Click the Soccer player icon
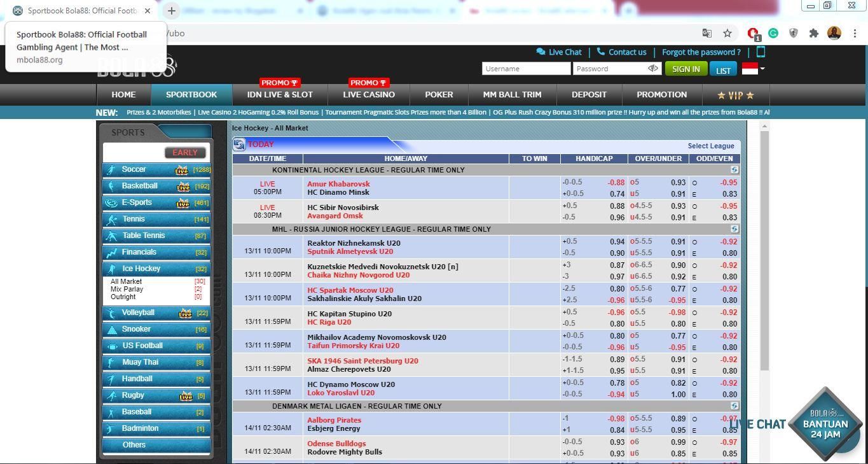The height and width of the screenshot is (464, 868). 112,169
